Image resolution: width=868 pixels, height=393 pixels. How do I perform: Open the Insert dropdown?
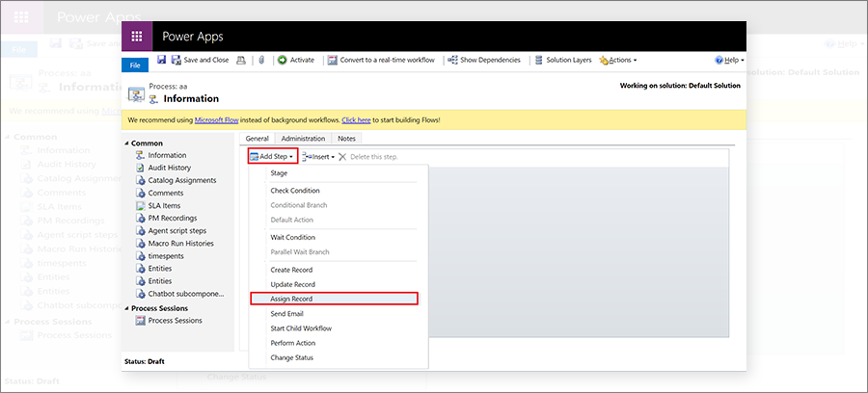pos(319,157)
